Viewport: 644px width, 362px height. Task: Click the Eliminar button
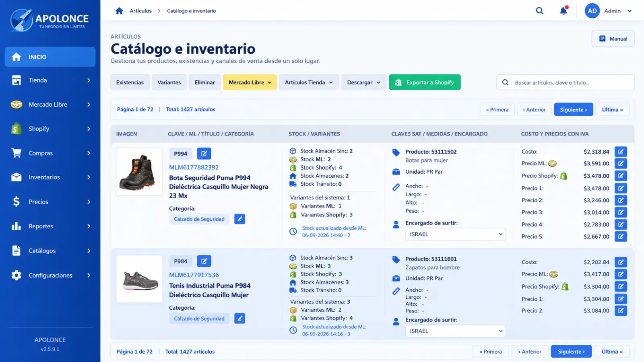[204, 82]
